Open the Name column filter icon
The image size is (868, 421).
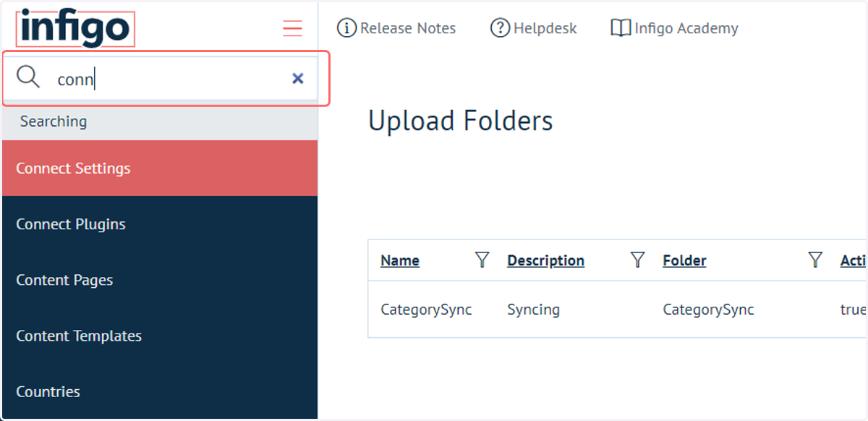coord(482,260)
